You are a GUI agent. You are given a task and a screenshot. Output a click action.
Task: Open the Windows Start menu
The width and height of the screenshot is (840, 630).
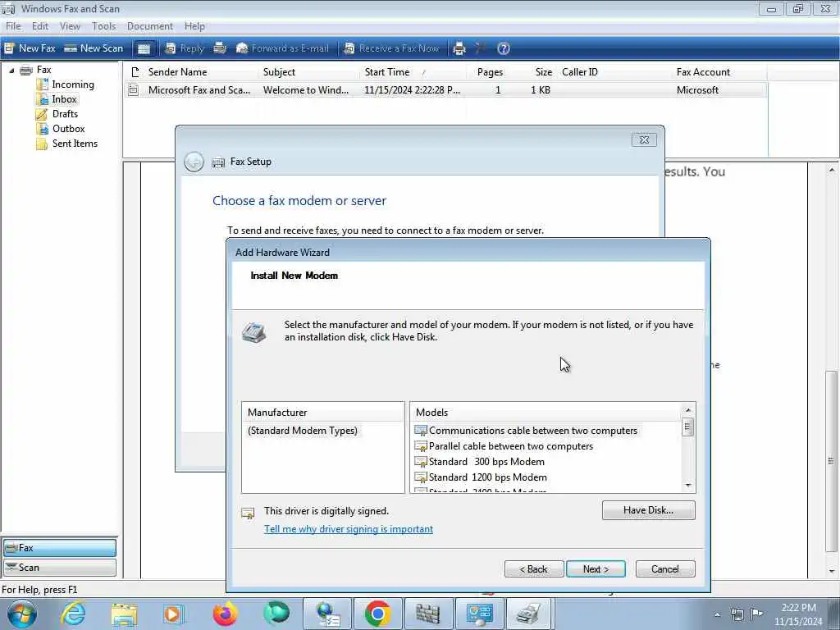(x=21, y=614)
